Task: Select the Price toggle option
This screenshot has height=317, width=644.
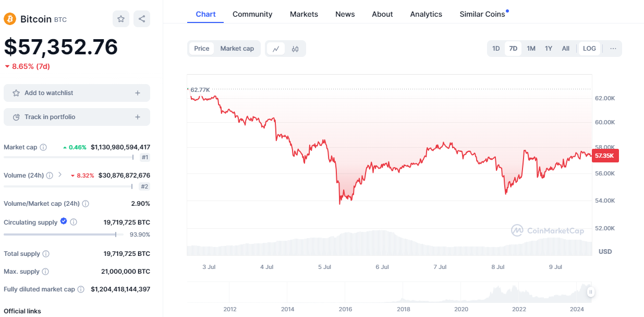Action: point(201,48)
